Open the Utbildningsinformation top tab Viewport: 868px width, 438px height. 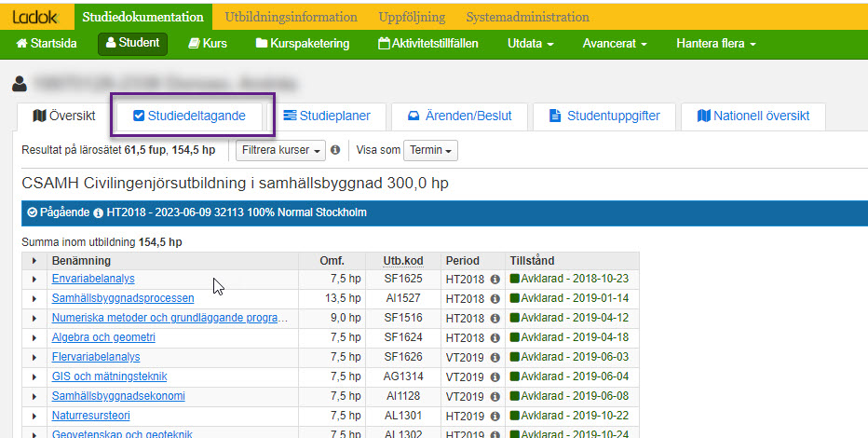(x=291, y=17)
